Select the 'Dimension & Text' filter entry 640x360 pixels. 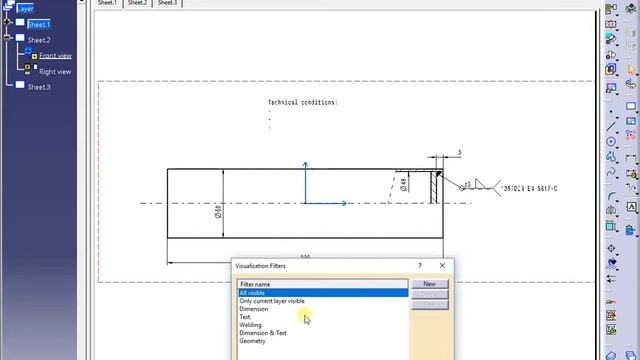(x=323, y=333)
